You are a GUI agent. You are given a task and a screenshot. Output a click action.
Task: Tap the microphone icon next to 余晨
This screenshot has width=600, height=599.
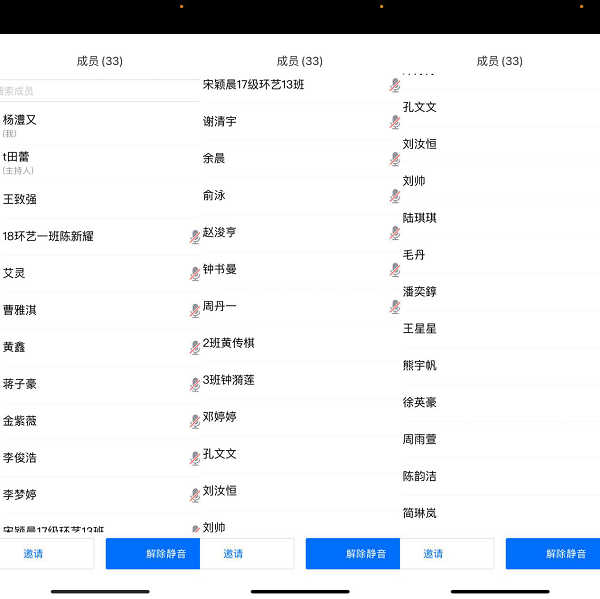point(395,159)
